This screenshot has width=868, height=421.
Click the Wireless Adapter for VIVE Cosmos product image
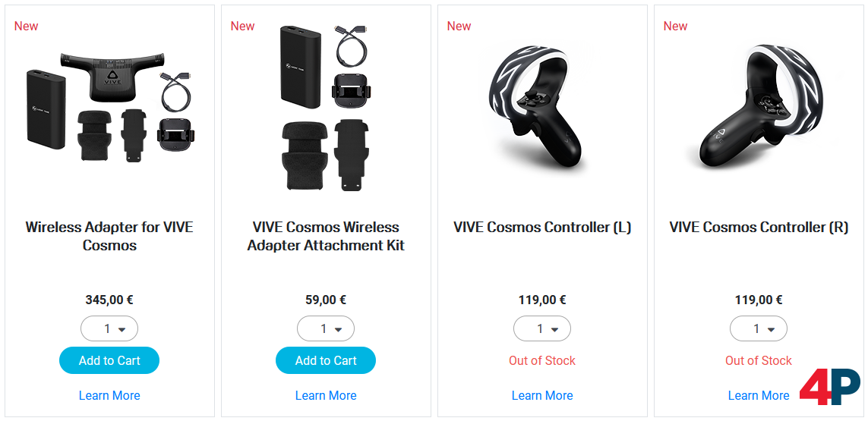pyautogui.click(x=109, y=107)
